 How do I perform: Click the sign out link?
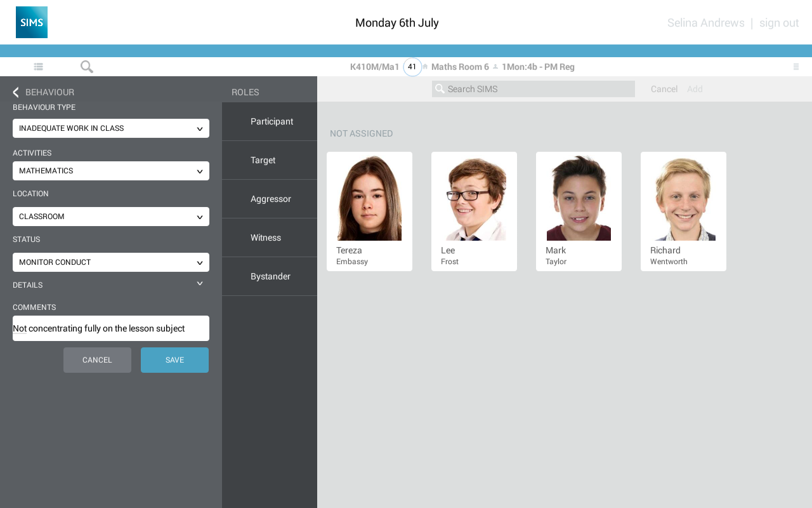[x=779, y=23]
